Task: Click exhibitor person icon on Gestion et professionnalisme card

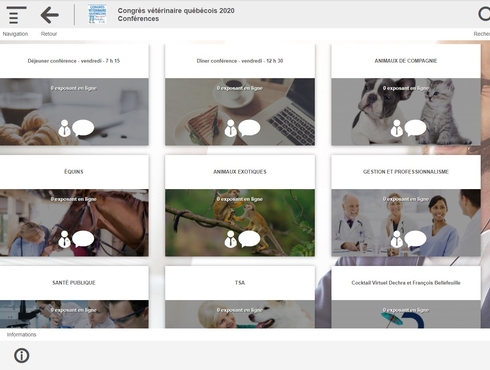Action: [396, 239]
